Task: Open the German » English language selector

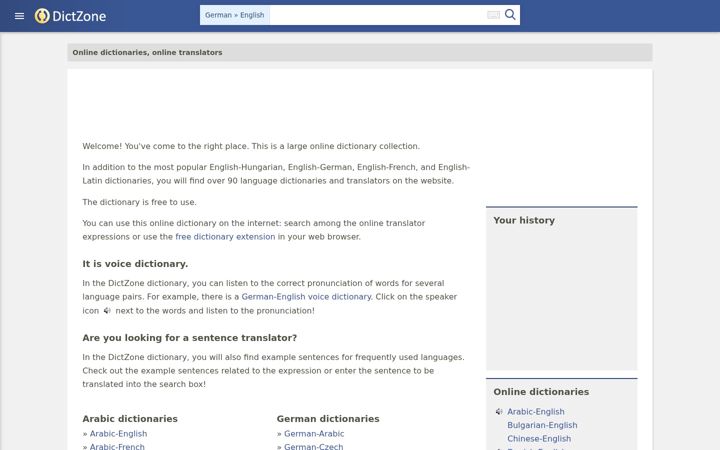Action: [x=235, y=15]
